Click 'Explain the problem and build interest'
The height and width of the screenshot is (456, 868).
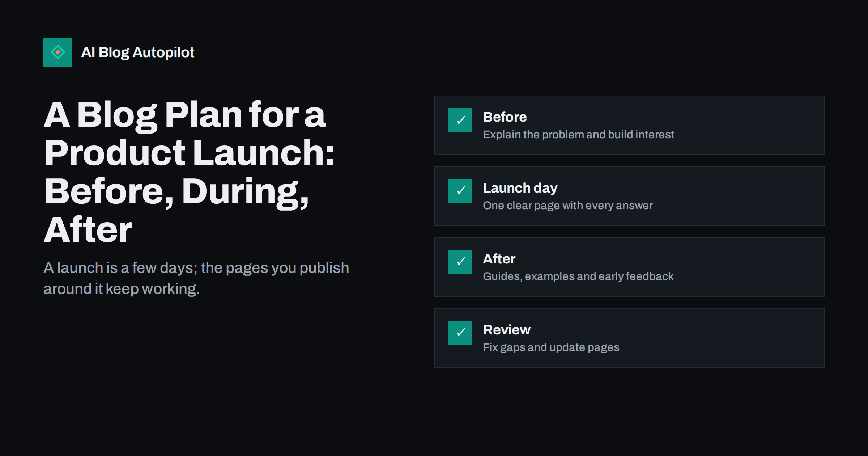click(578, 135)
